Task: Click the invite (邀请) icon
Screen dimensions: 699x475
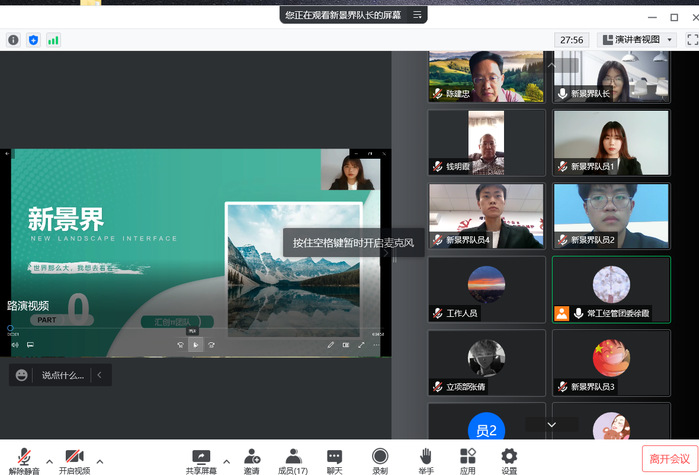Action: [251, 456]
